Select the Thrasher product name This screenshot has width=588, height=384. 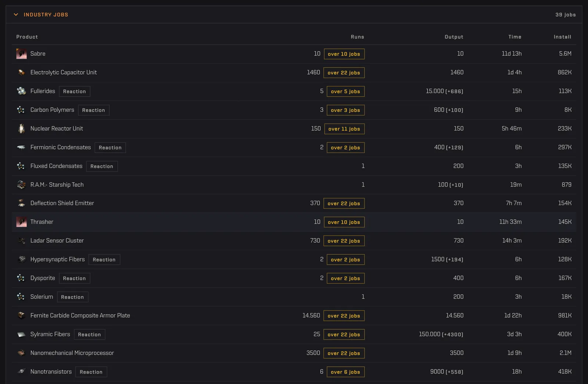click(x=42, y=222)
